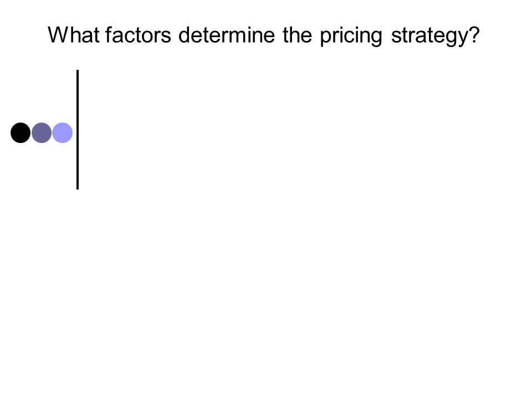Click the letter "y" in "strategy"

pyautogui.click(x=464, y=38)
